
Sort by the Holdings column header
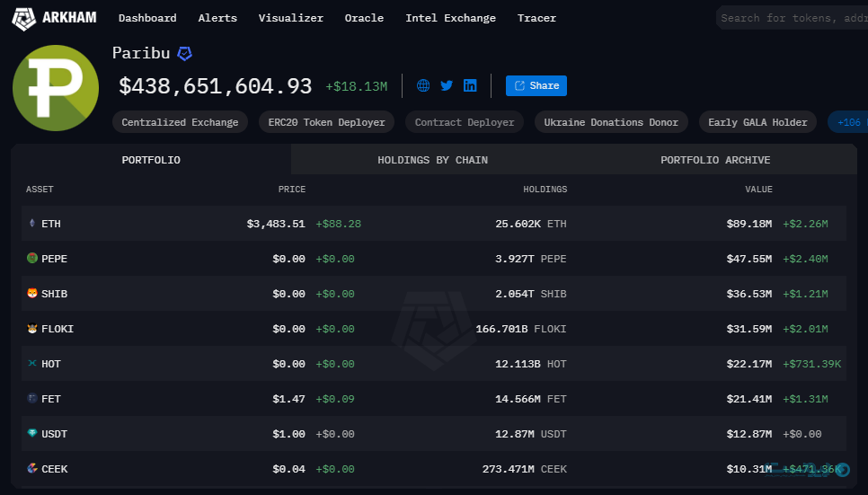545,190
